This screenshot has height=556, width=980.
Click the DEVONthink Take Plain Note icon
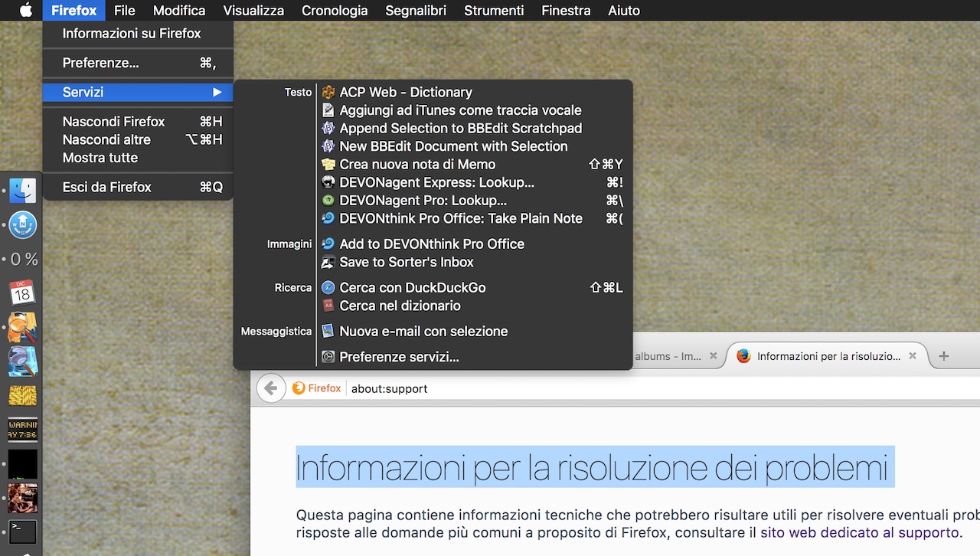[x=328, y=218]
